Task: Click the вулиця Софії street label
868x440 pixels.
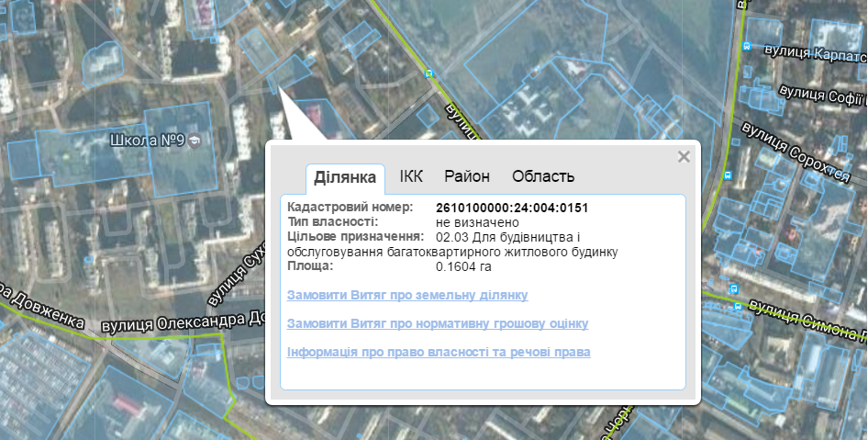Action: click(823, 96)
